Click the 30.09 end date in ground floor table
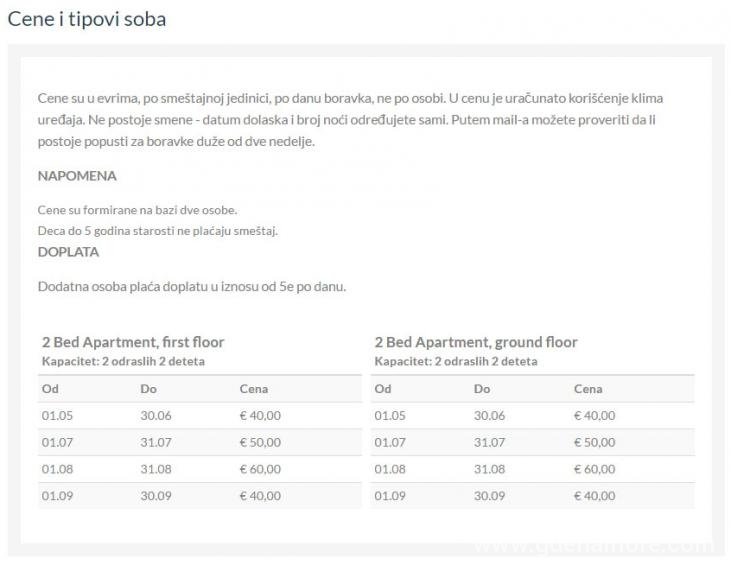 coord(490,496)
